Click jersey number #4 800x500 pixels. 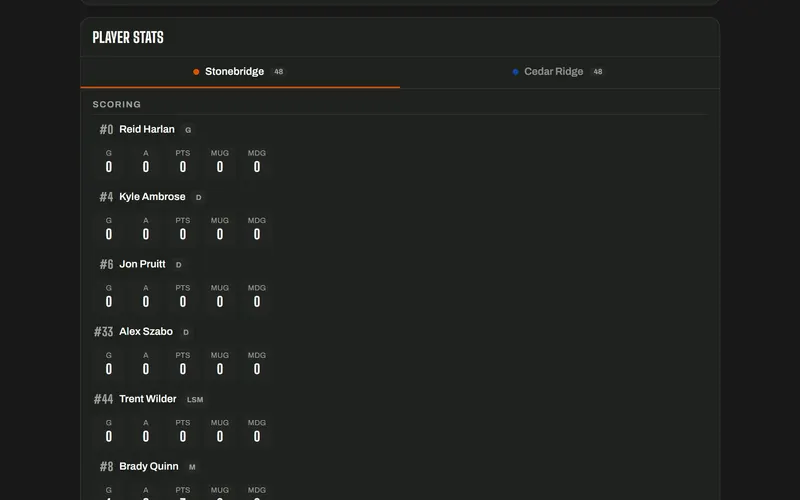106,197
